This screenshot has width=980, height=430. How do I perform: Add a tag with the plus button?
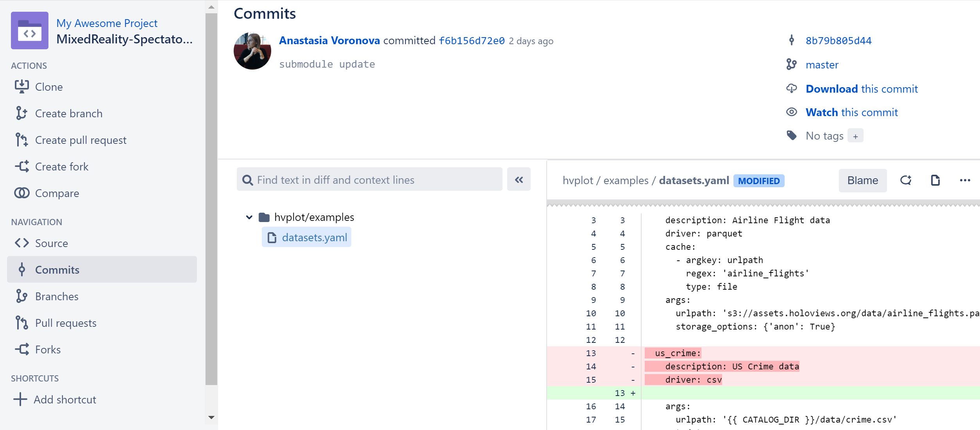click(855, 136)
